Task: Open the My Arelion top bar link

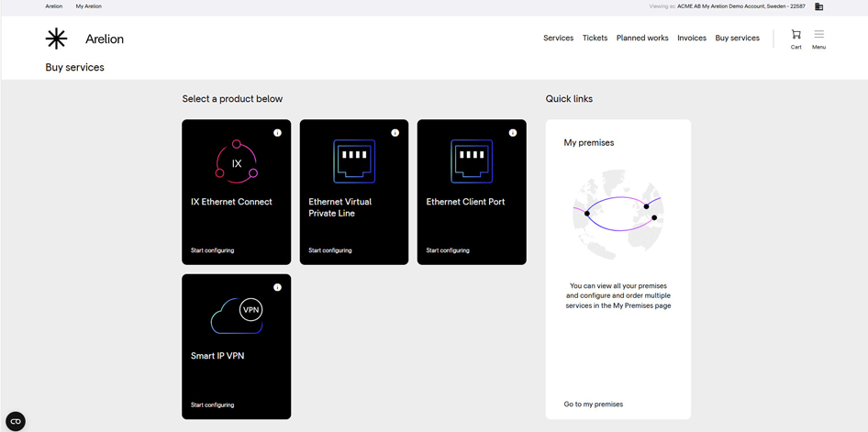Action: tap(89, 6)
